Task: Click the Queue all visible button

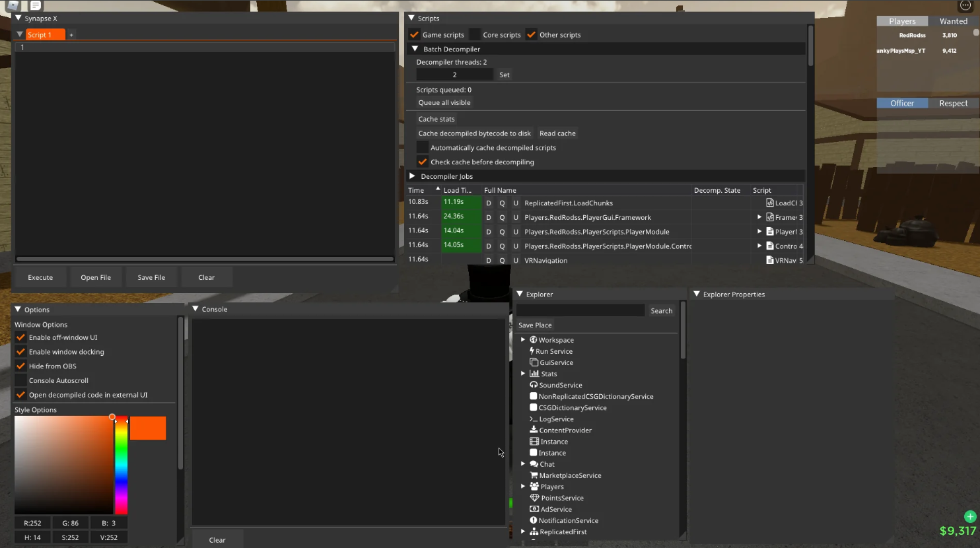Action: coord(444,103)
